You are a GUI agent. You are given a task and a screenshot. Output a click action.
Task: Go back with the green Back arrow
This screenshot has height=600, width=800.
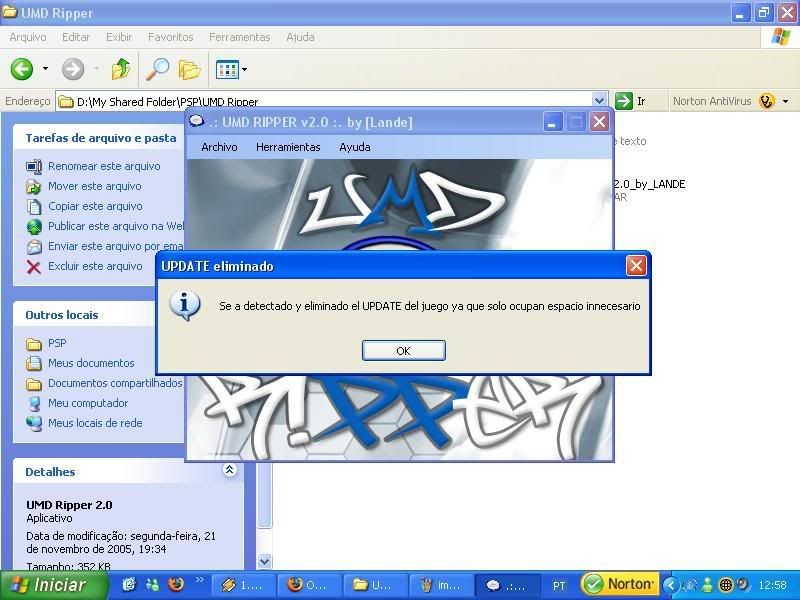point(22,69)
